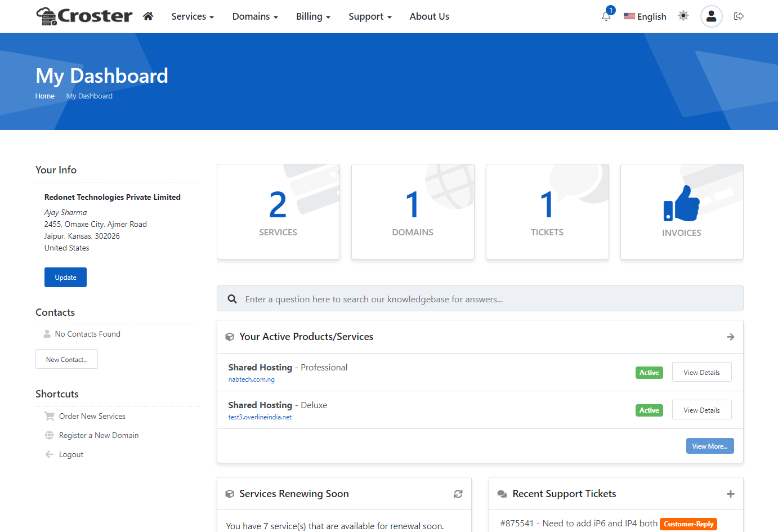Image resolution: width=778 pixels, height=532 pixels.
Task: Click the plus icon on Recent Support Tickets
Action: pos(730,493)
